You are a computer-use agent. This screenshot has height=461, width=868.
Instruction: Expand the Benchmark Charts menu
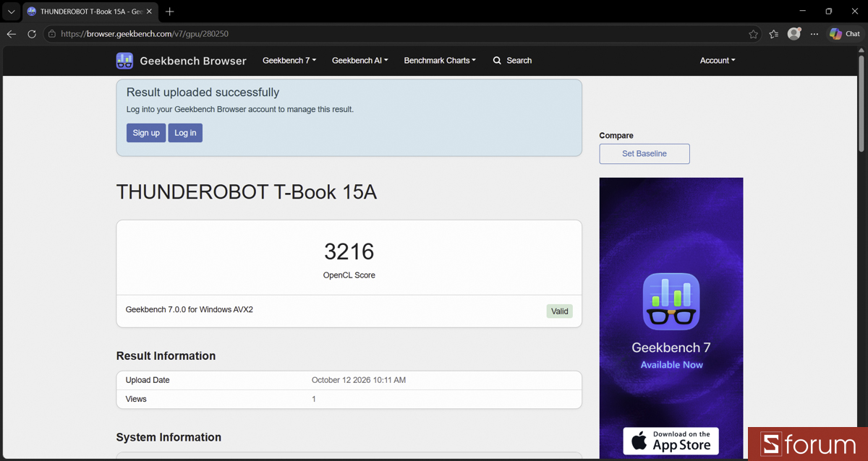click(440, 61)
